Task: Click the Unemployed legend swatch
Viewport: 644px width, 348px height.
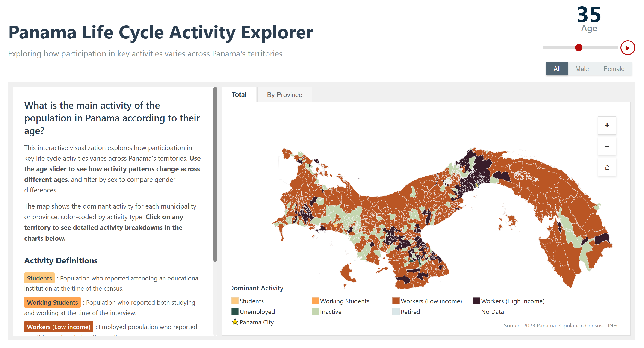Action: pyautogui.click(x=235, y=312)
